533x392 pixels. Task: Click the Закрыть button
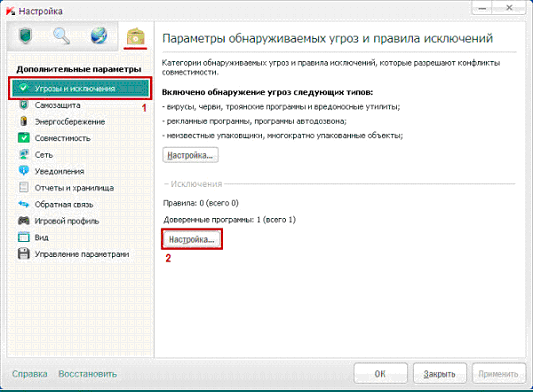pyautogui.click(x=439, y=374)
